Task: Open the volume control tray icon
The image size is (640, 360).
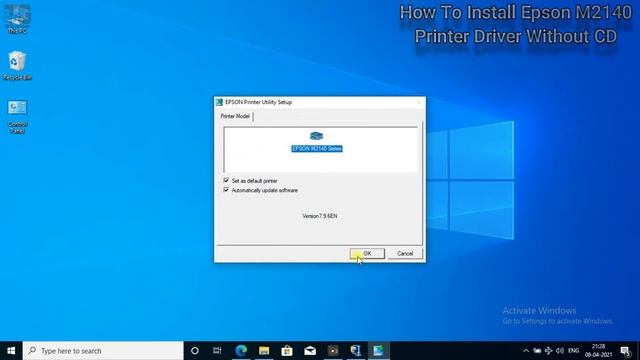Action: pos(560,351)
